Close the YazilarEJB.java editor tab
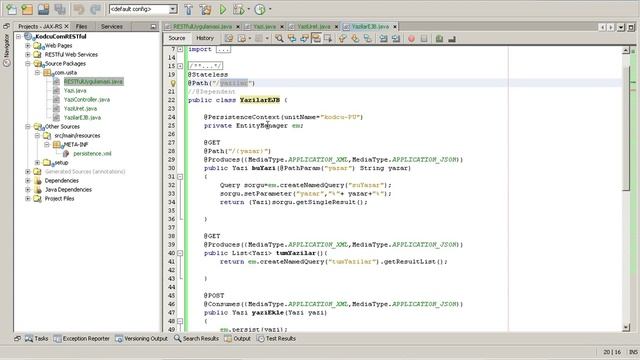Screen dimensions: 640x360 pyautogui.click(x=395, y=27)
